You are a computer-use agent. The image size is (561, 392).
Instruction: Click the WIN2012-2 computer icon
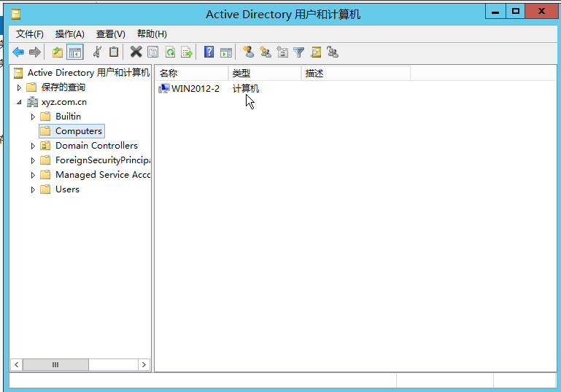(164, 89)
